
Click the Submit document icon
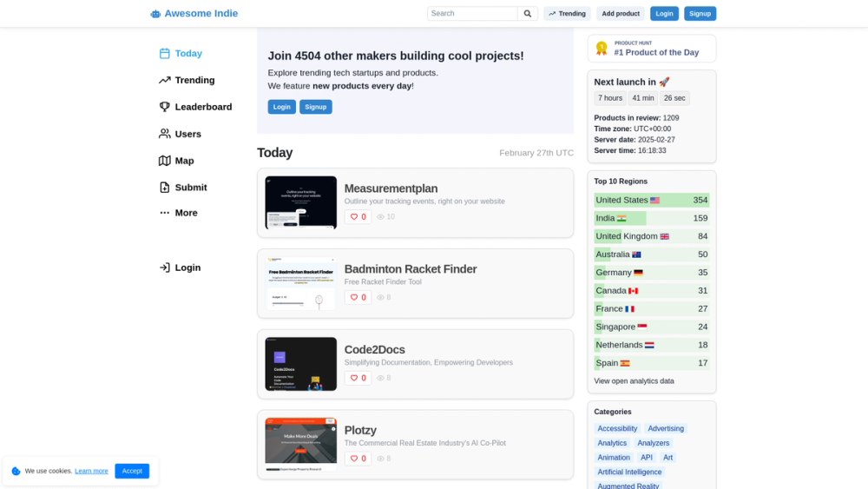pos(164,188)
